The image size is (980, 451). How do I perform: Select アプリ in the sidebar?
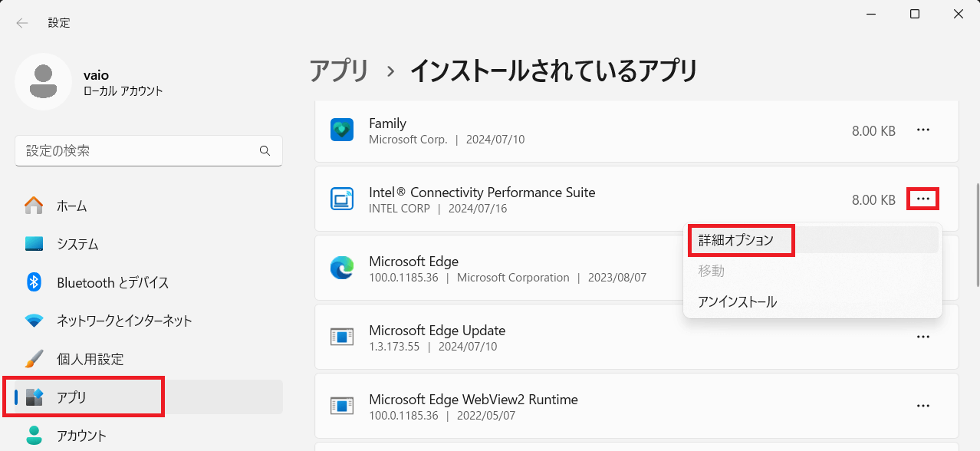[149, 397]
